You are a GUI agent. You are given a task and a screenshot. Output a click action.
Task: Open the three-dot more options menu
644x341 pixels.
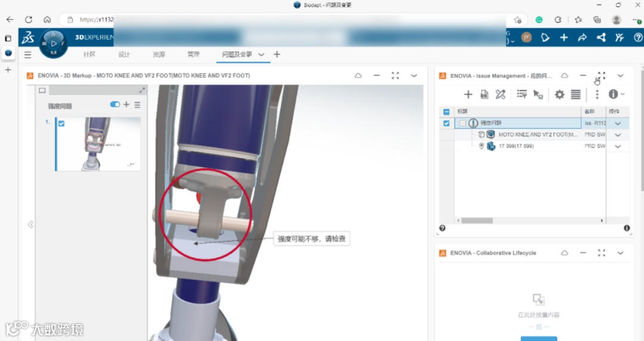[x=597, y=95]
